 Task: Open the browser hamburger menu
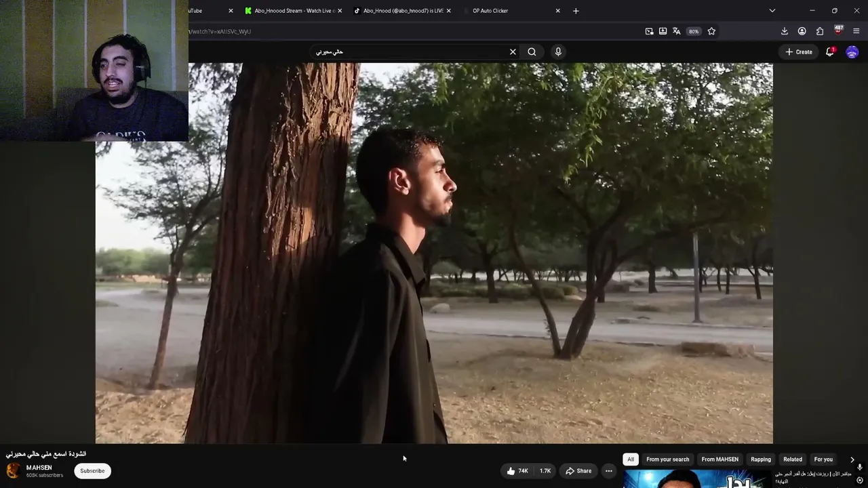pyautogui.click(x=856, y=31)
